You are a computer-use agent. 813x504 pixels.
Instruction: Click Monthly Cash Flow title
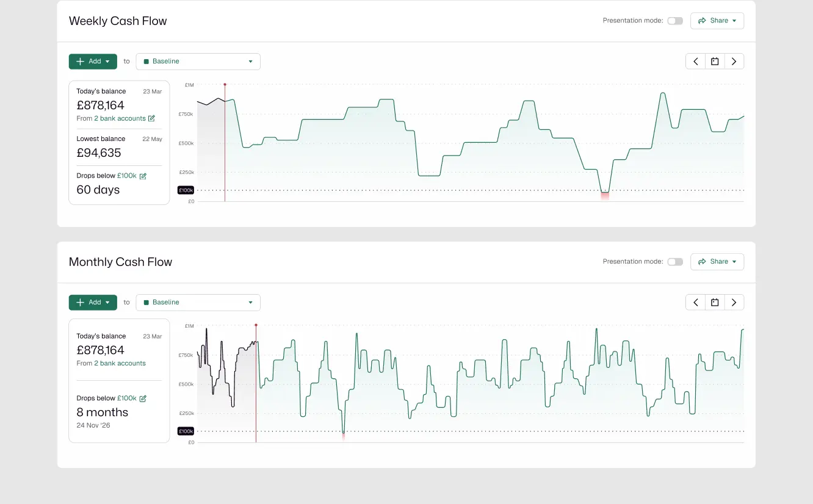120,262
